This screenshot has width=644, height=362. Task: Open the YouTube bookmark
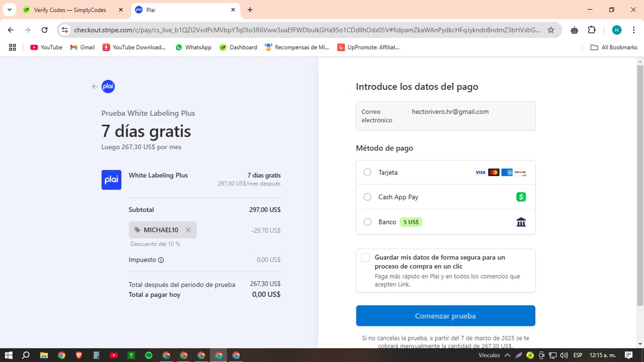[x=46, y=47]
